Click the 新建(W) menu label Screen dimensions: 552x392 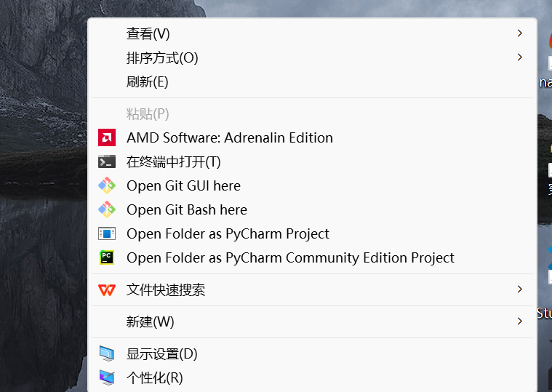150,321
